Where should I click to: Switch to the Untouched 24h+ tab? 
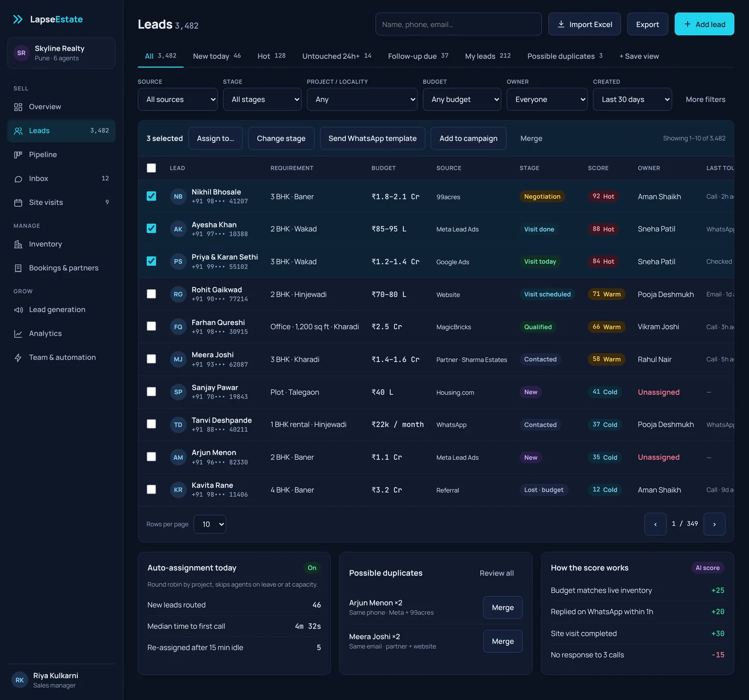[x=337, y=56]
